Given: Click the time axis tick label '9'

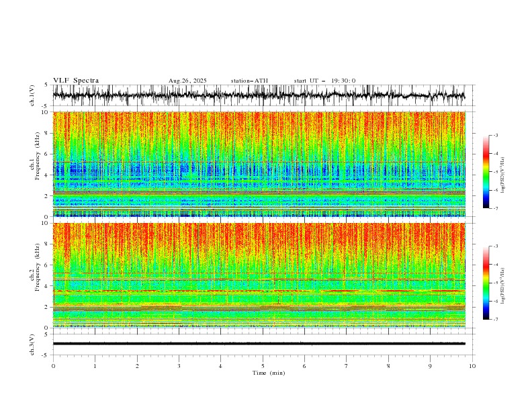Looking at the screenshot, I should [x=430, y=366].
